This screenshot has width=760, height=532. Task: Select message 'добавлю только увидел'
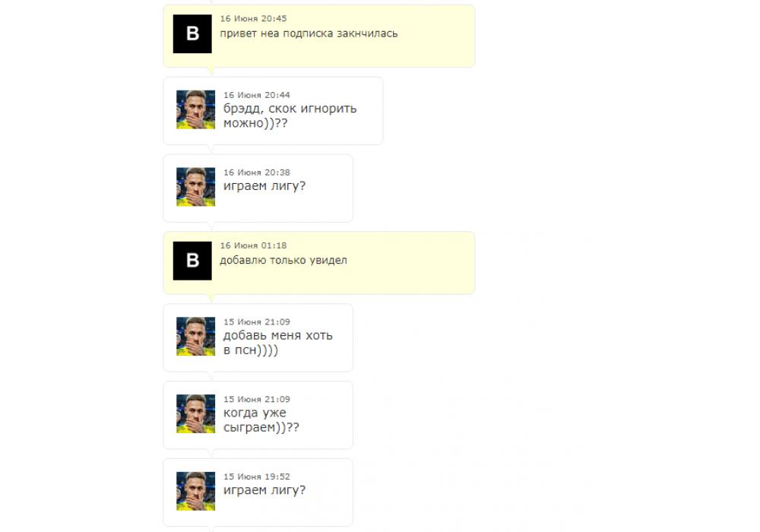(x=283, y=261)
